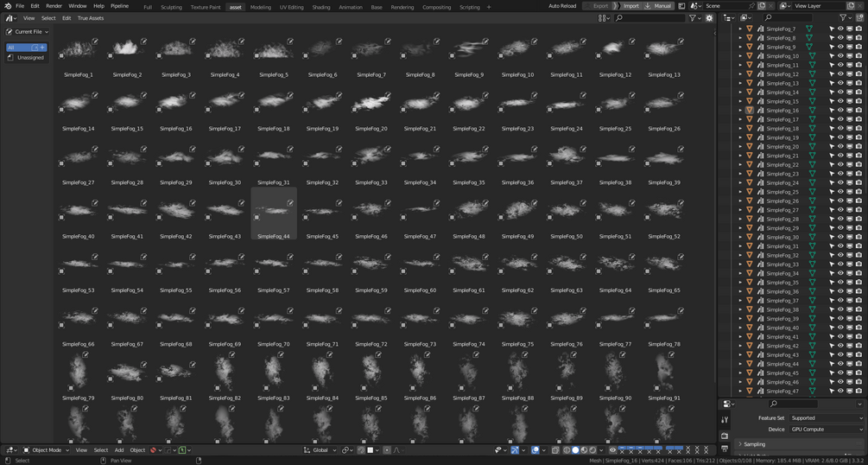Screen dimensions: 868x465
Task: Toggle render camera icon for SimpleFog_40
Action: click(858, 328)
